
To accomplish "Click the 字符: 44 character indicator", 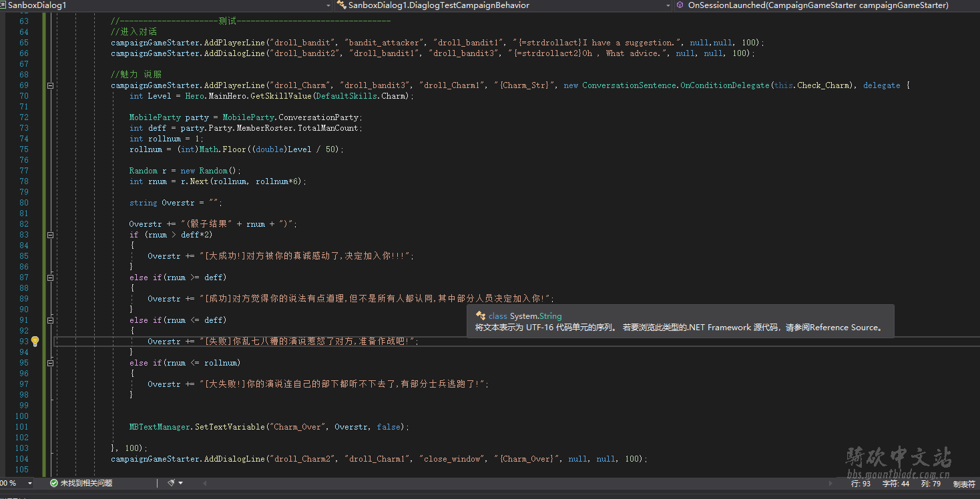I will (x=896, y=484).
